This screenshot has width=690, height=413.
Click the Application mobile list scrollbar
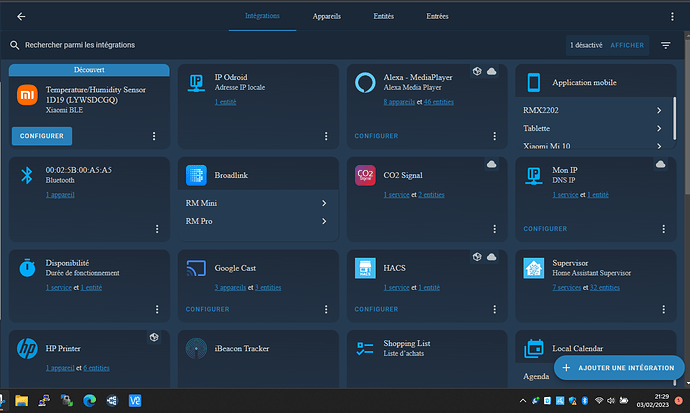point(674,118)
